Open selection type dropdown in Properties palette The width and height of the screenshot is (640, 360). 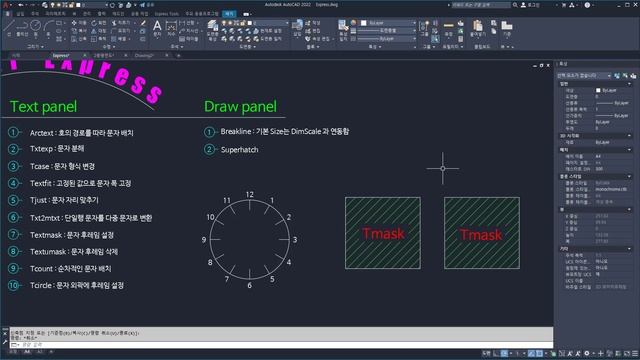(584, 76)
